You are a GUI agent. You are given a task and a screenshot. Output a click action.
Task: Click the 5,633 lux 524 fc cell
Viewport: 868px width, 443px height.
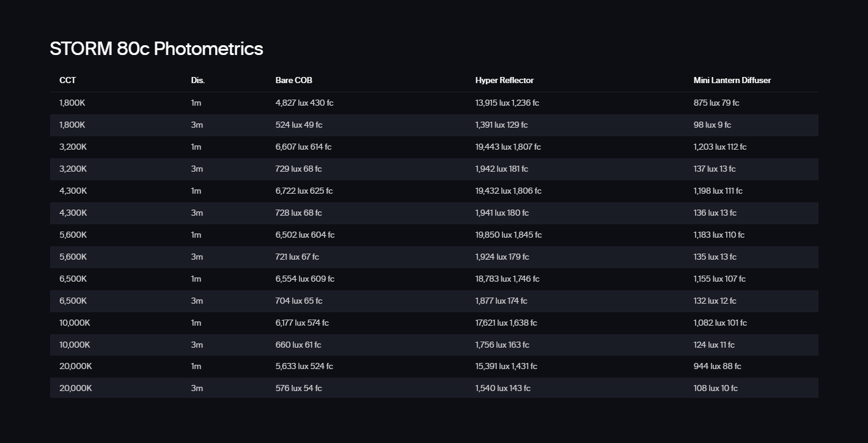pos(304,367)
